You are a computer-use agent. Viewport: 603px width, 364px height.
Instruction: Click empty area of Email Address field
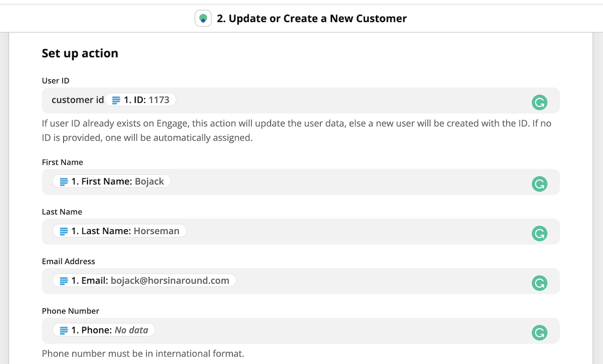(382, 281)
